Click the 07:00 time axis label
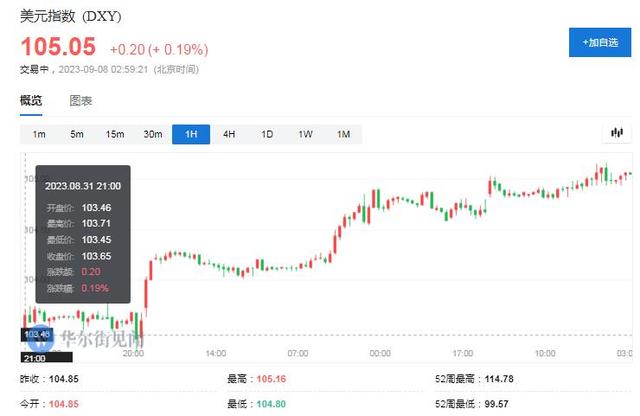The image size is (640, 416). point(297,353)
